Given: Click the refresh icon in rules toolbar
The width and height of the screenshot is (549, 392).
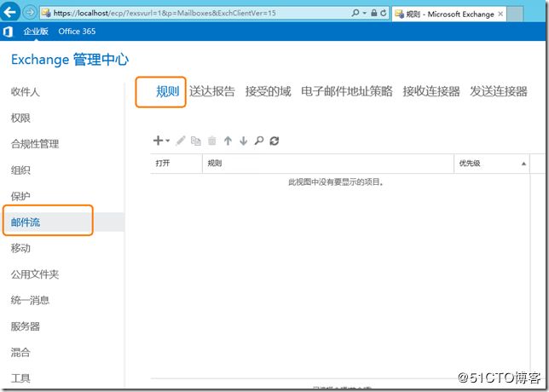Looking at the screenshot, I should point(274,141).
